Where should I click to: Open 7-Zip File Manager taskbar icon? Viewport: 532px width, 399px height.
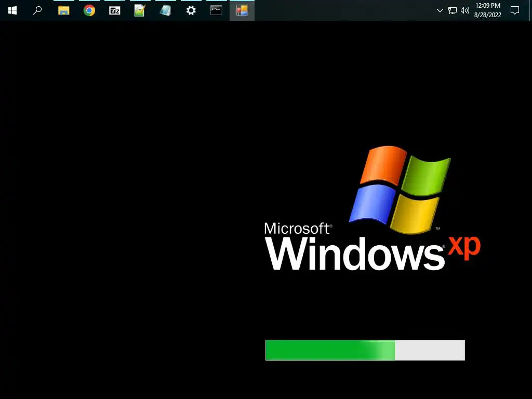click(115, 10)
